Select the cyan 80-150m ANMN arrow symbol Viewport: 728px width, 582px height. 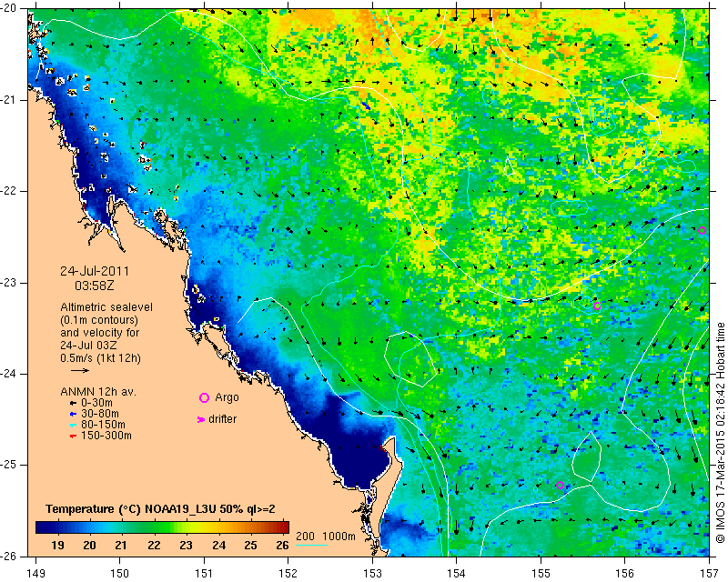pyautogui.click(x=73, y=425)
